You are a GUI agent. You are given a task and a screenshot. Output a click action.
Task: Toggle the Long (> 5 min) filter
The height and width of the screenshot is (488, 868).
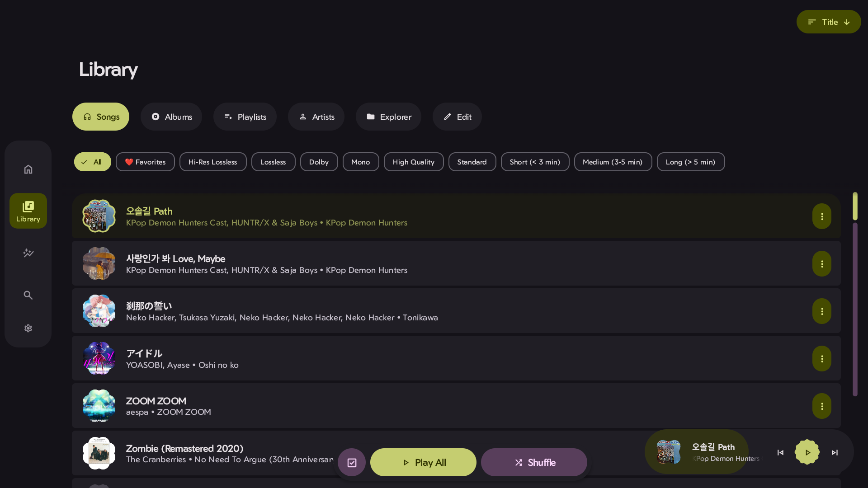click(x=691, y=162)
